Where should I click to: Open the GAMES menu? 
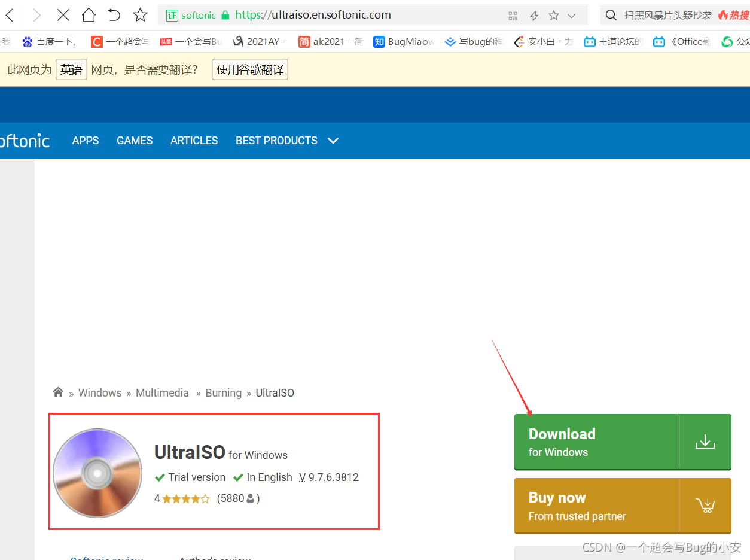tap(135, 141)
